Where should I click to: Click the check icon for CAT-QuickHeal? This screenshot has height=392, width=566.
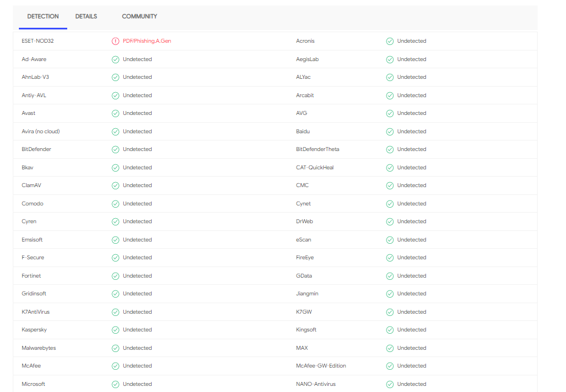[389, 168]
